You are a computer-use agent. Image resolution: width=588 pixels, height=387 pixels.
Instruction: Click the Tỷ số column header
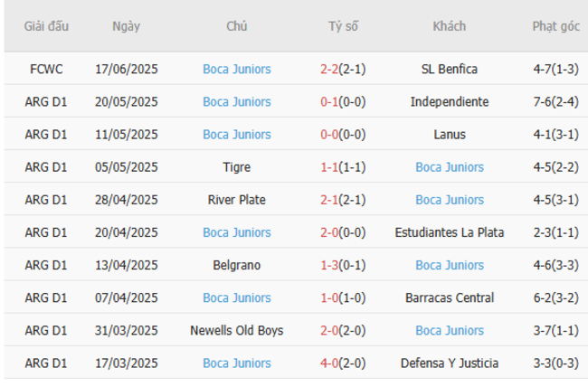343,26
